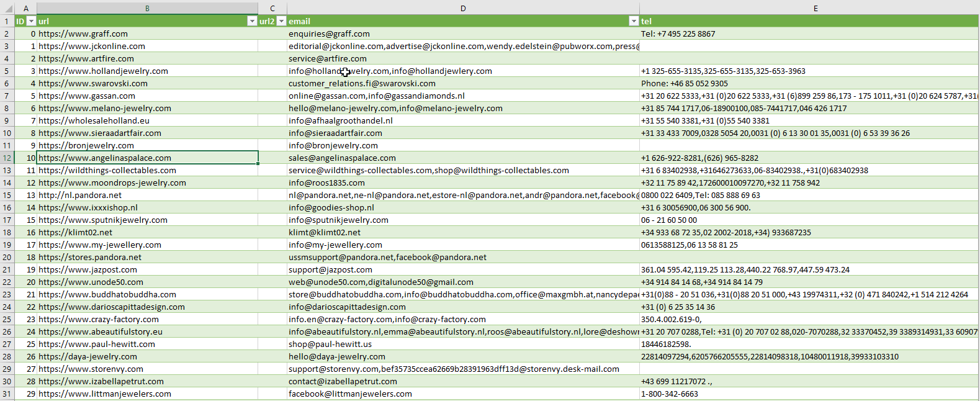This screenshot has height=401, width=980.
Task: Select cell https://www.gassan.com
Action: 147,96
